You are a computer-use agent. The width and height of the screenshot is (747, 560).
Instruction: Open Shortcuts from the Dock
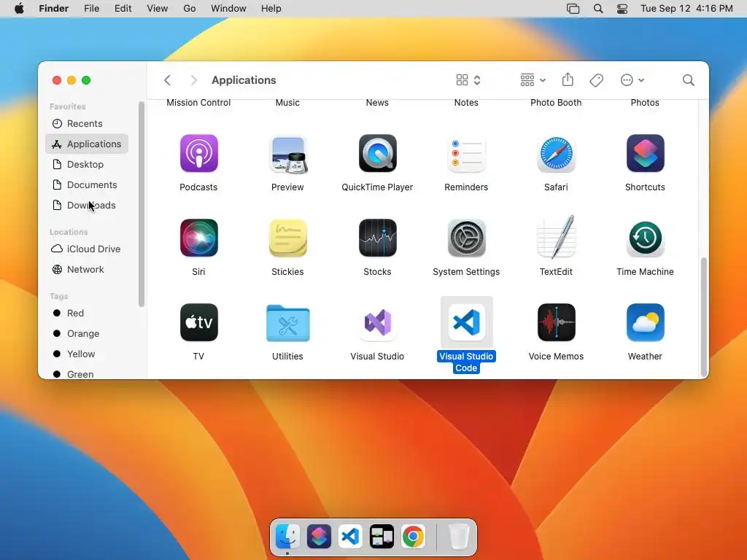coord(319,536)
